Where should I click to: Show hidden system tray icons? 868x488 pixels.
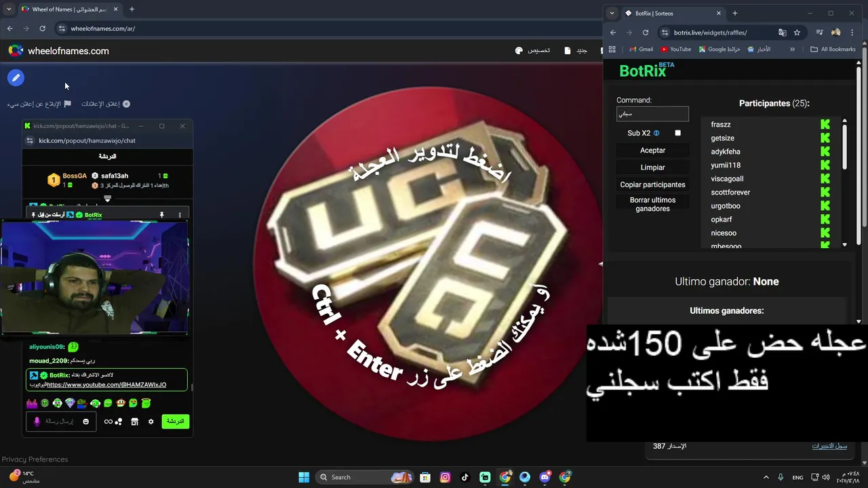[766, 477]
